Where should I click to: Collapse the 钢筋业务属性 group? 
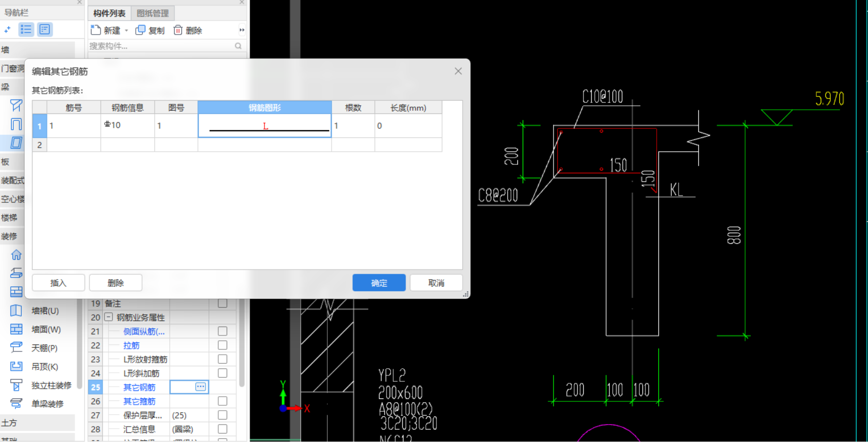click(109, 317)
